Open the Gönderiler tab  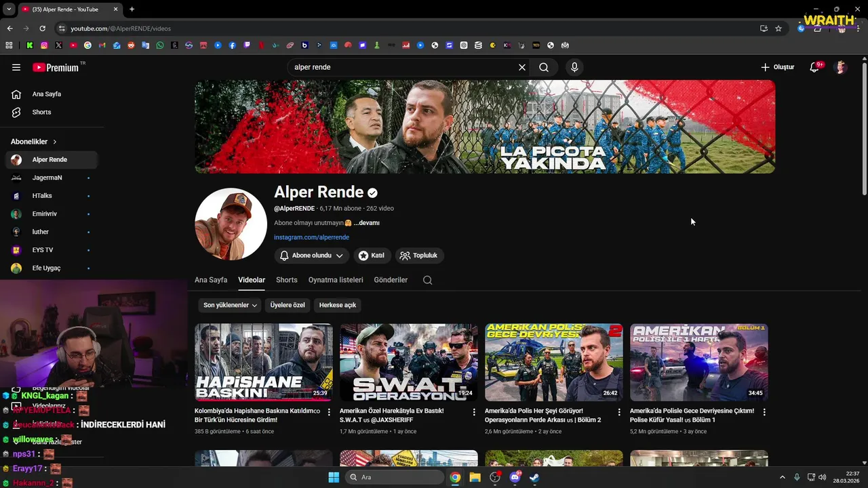[x=391, y=280]
